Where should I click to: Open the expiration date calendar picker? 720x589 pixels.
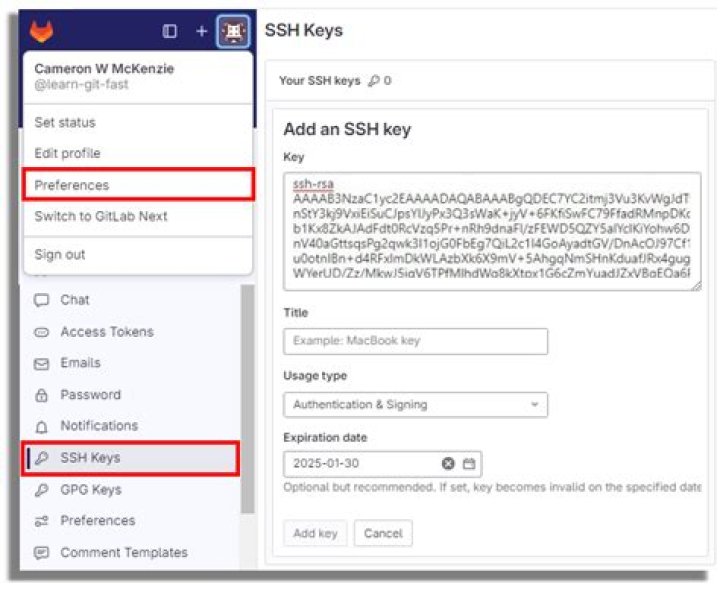pos(469,464)
